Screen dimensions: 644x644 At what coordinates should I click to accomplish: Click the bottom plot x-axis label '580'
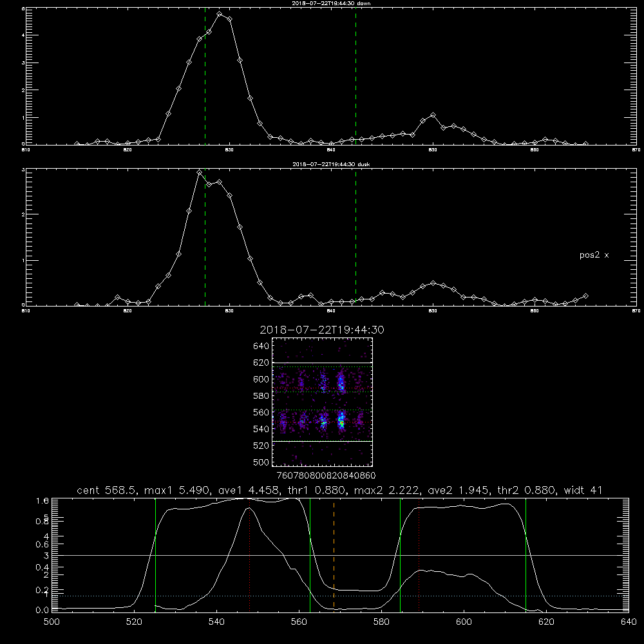(x=381, y=622)
